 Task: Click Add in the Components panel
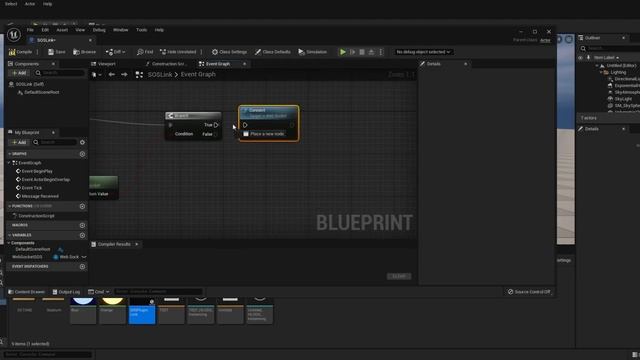pyautogui.click(x=19, y=73)
